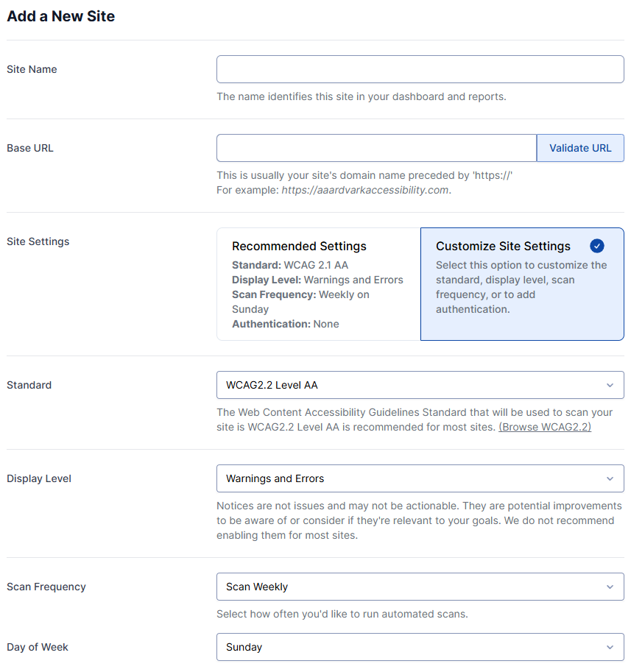Focus the Site Name text field
The height and width of the screenshot is (672, 631).
[420, 69]
